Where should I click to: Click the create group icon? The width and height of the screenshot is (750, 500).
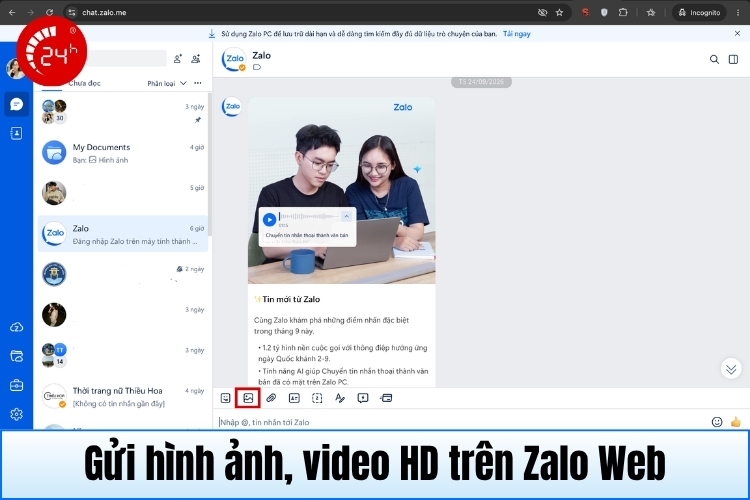tap(196, 59)
